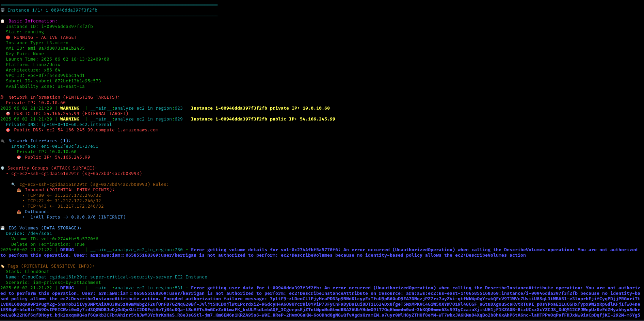Click 'Architecture: x86_64' text
This screenshot has height=321, width=644.
tap(33, 70)
